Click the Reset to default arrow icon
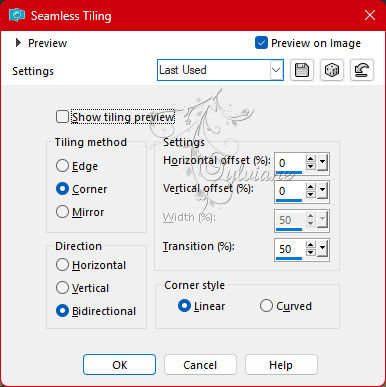 [x=362, y=70]
